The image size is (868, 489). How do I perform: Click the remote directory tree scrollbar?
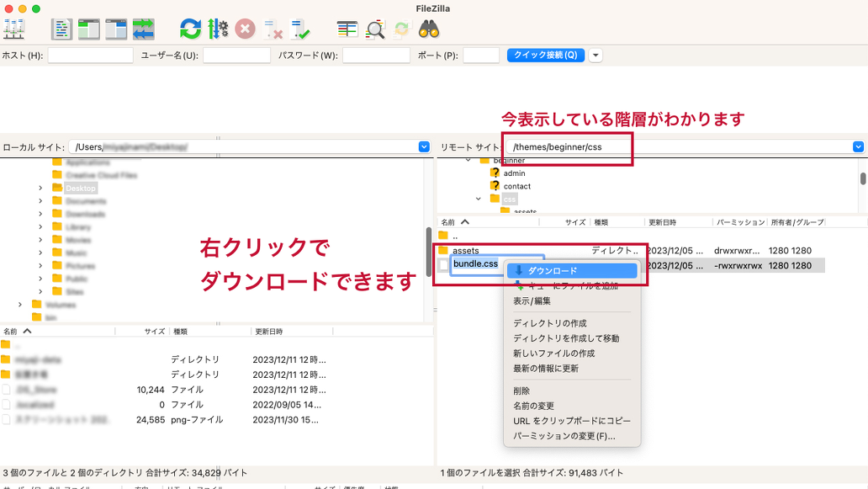863,178
